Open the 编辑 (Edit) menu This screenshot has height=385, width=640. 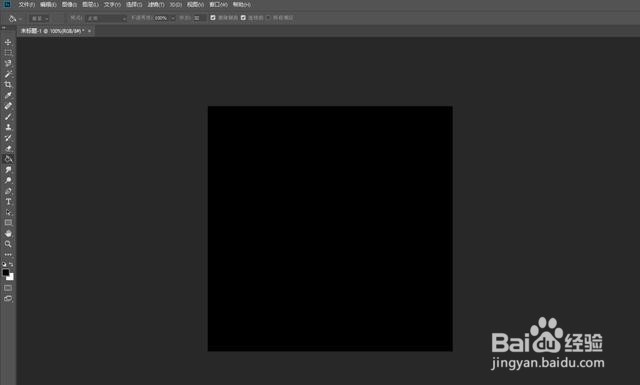click(48, 4)
